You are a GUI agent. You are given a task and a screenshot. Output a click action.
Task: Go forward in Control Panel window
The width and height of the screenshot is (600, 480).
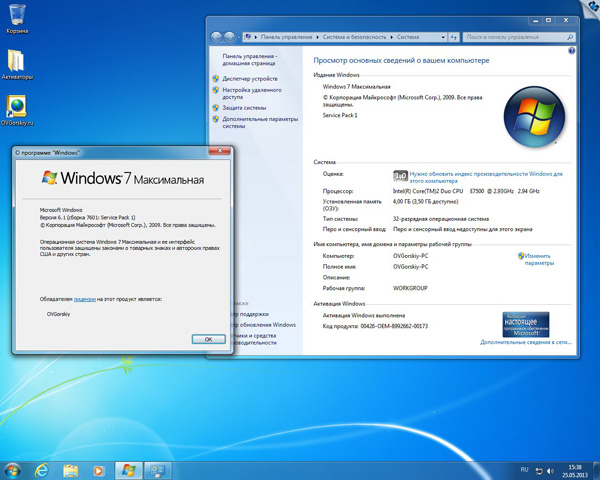pos(229,37)
